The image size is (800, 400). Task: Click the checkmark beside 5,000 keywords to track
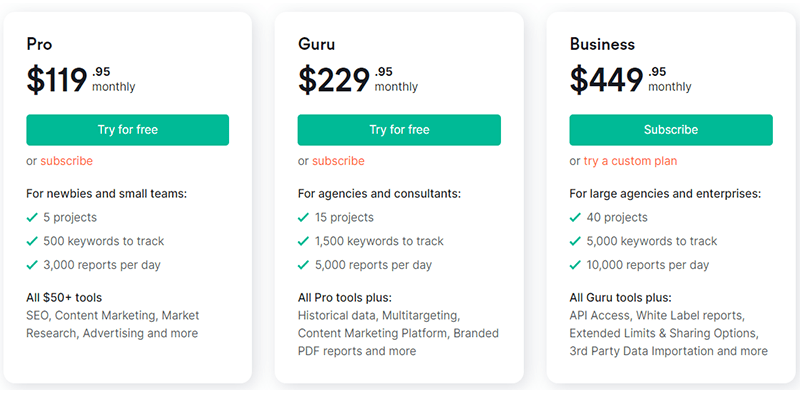tap(576, 241)
